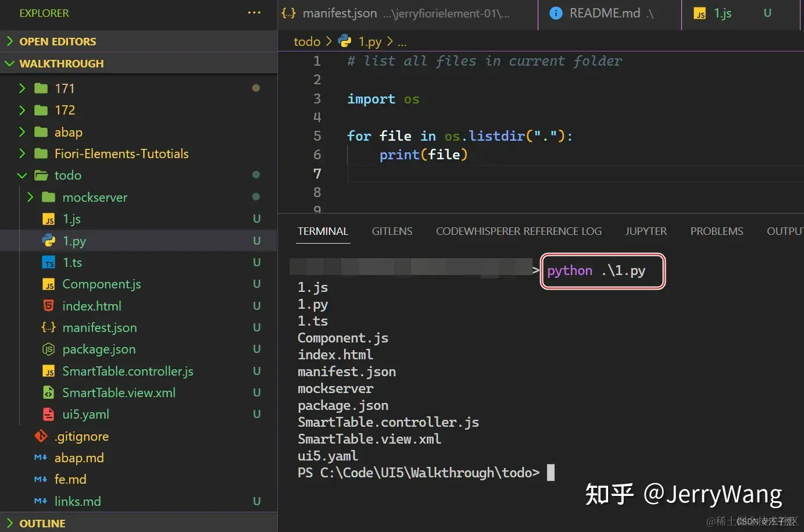Image resolution: width=804 pixels, height=532 pixels.
Task: Switch to the manifest.json editor tab
Action: [408, 14]
